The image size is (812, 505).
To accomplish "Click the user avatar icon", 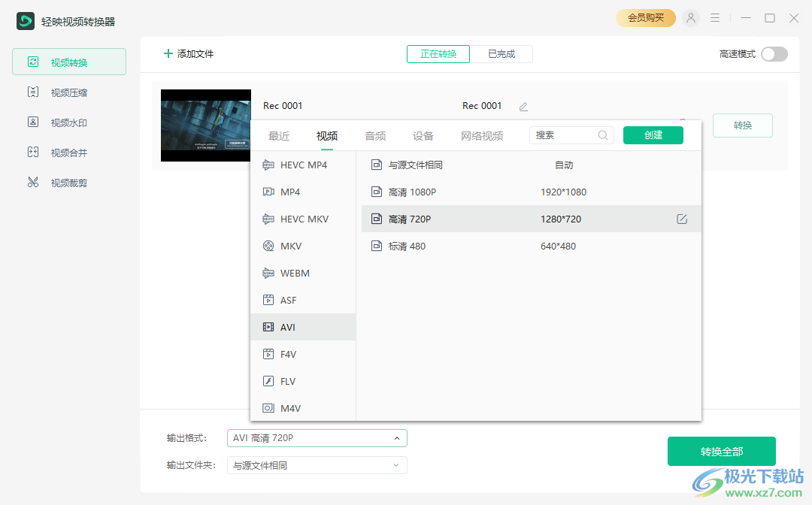I will (x=690, y=18).
